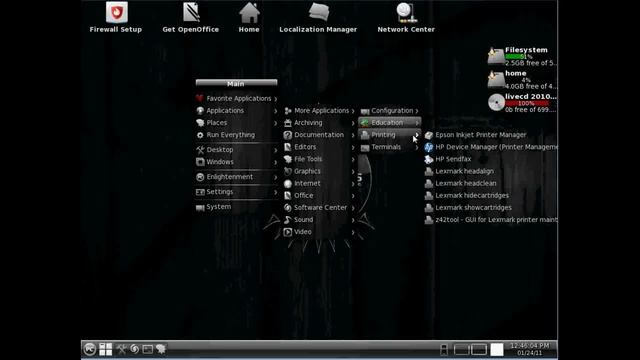Open the Windows entry in Main menu

click(x=237, y=162)
